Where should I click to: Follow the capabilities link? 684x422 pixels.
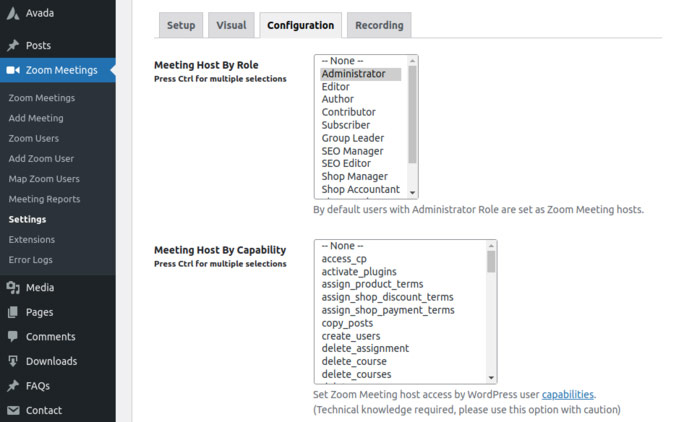[x=568, y=395]
